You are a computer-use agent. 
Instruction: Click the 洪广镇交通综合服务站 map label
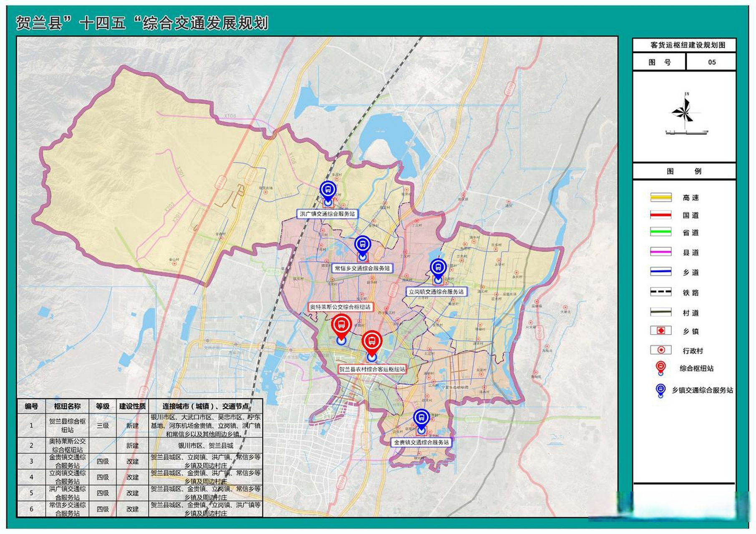328,214
